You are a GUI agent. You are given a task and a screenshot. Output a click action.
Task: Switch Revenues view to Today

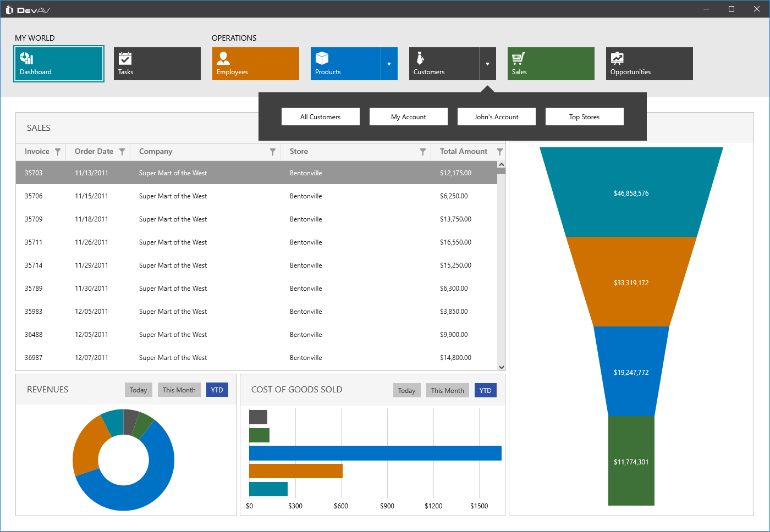[138, 389]
